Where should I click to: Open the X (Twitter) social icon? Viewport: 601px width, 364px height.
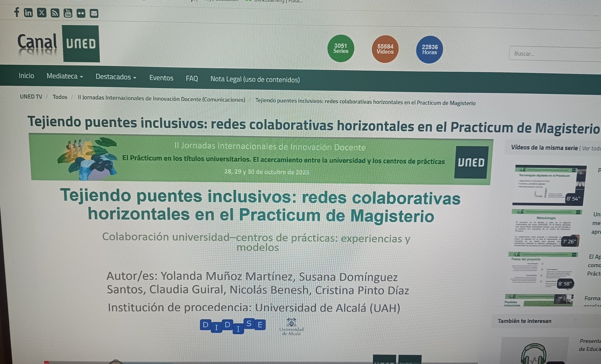(42, 13)
